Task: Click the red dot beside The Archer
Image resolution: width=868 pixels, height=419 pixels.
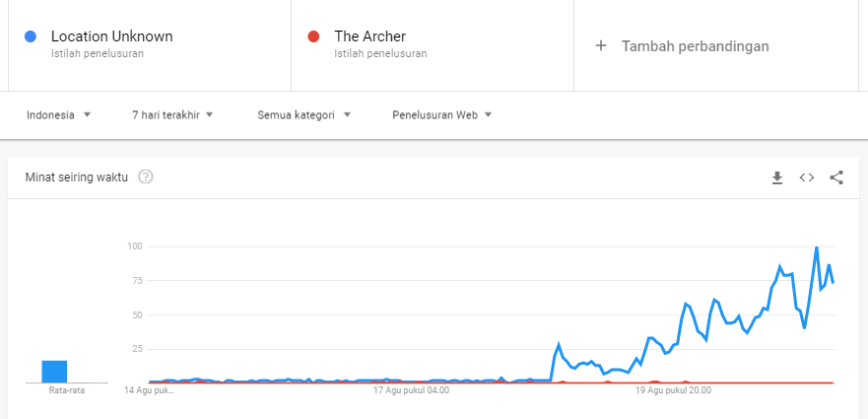Action: click(314, 36)
